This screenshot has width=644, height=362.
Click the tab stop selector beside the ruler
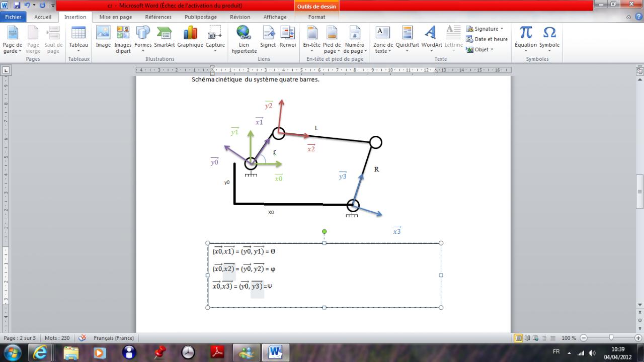coord(6,70)
